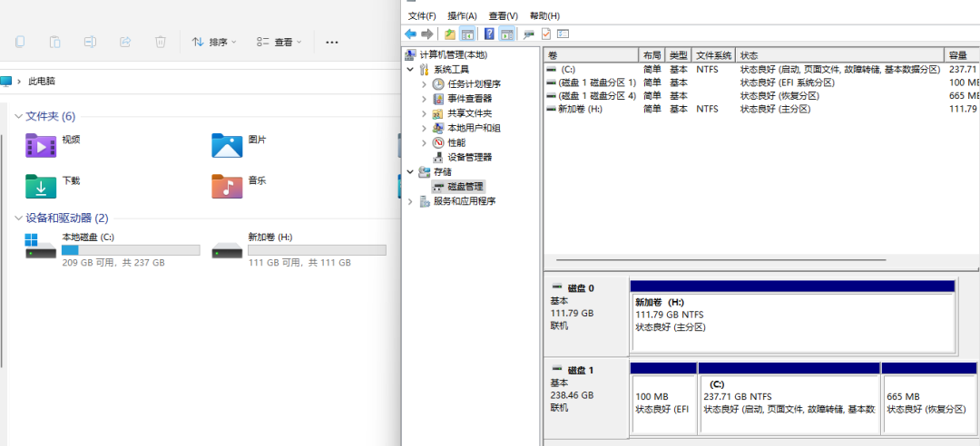The width and height of the screenshot is (980, 446).
Task: Open the 查看 view dropdown in Explorer toolbar
Action: [x=279, y=42]
